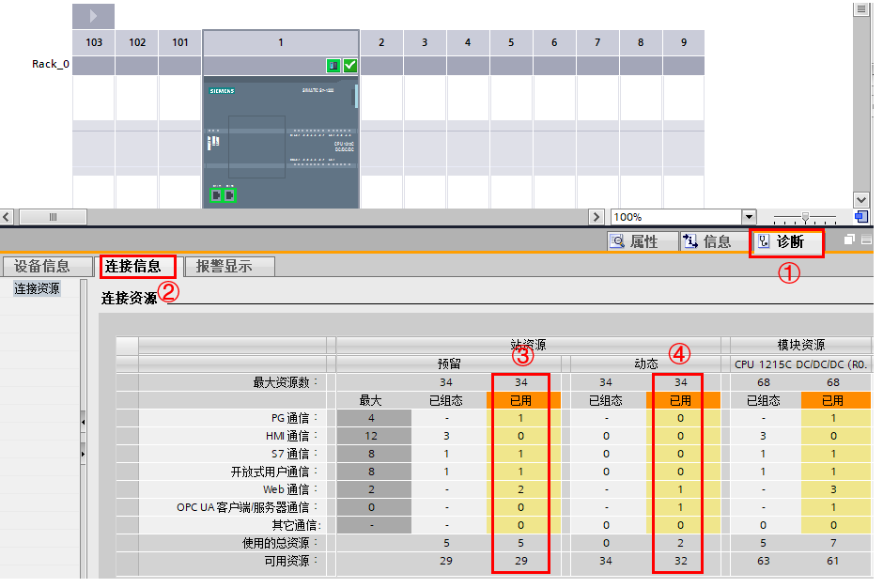Click the 动态 sub-header
883x588 pixels.
point(646,364)
